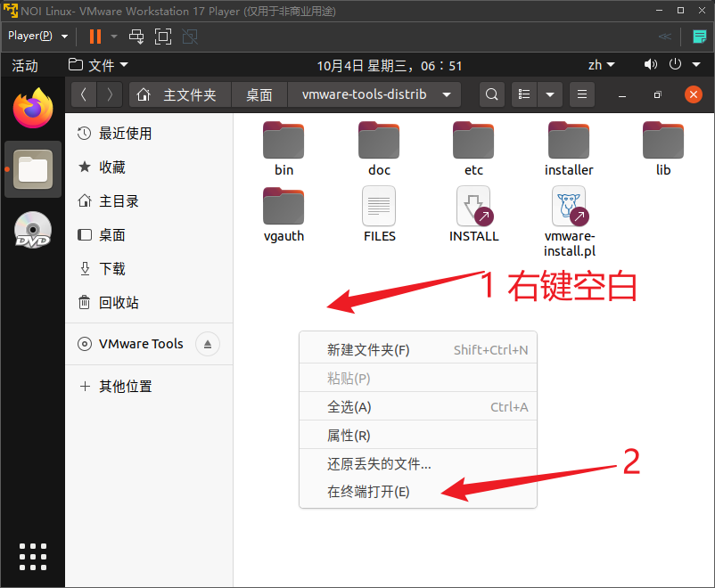Viewport: 715px width, 588px height.
Task: Open Firefox from the dock
Action: 33,110
